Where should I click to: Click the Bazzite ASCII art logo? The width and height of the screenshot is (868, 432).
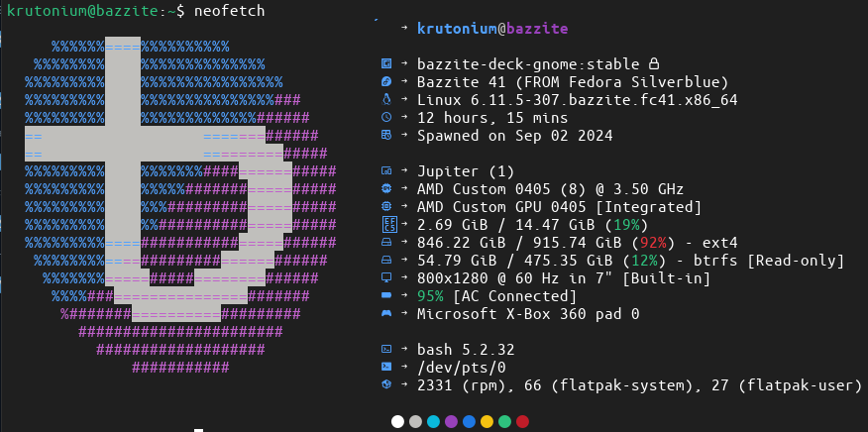pos(180,206)
